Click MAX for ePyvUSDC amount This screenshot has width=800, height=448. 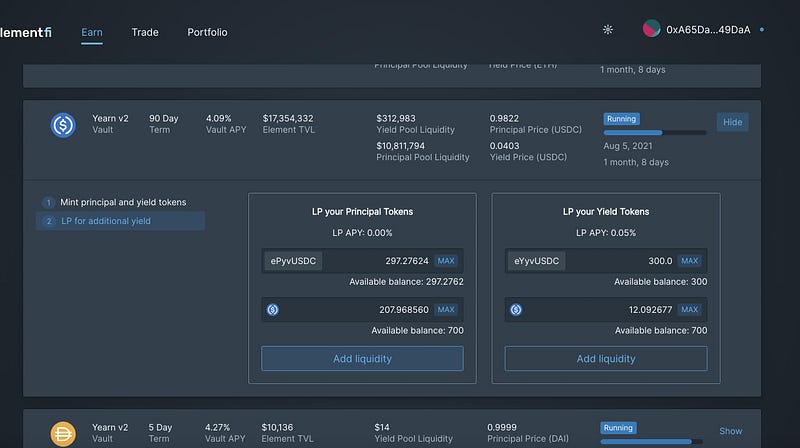pyautogui.click(x=445, y=261)
